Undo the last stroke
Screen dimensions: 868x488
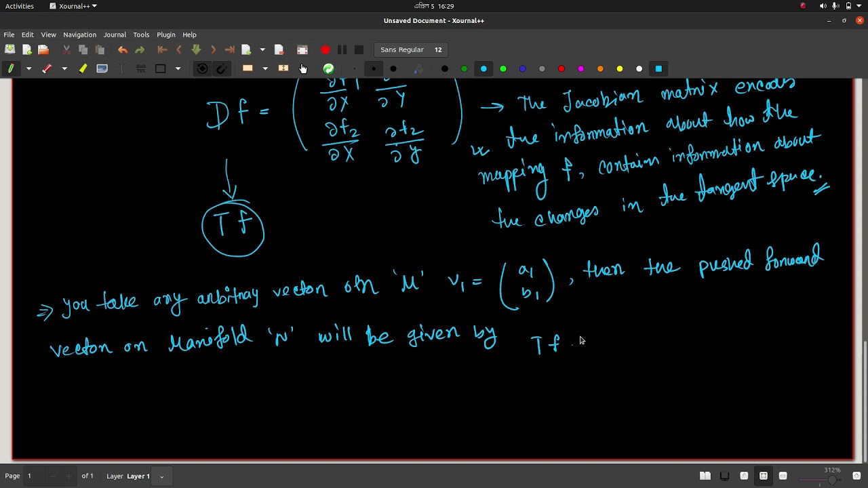point(123,49)
